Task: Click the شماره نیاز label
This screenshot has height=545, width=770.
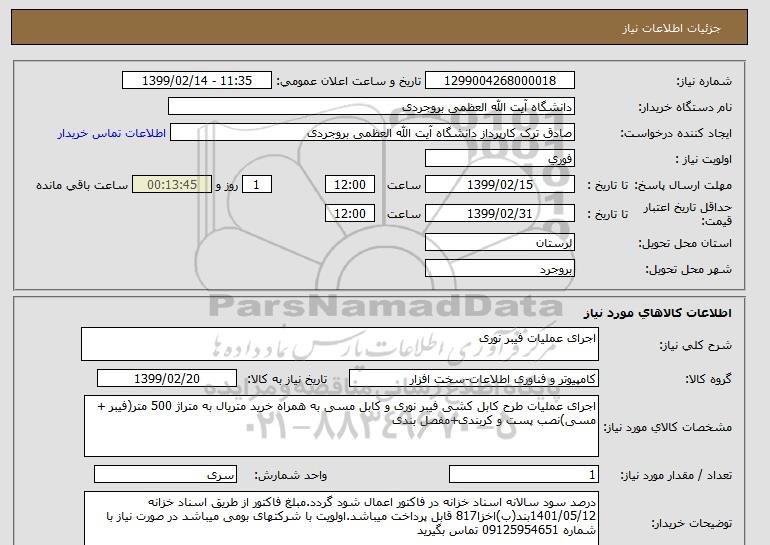Action: pos(704,82)
